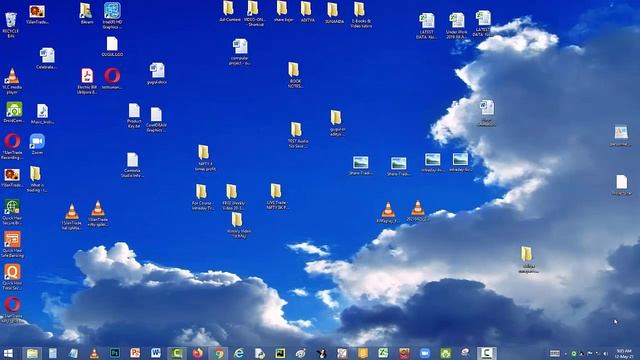The height and width of the screenshot is (360, 640).
Task: Open the SUNANDA folder
Action: (x=333, y=13)
